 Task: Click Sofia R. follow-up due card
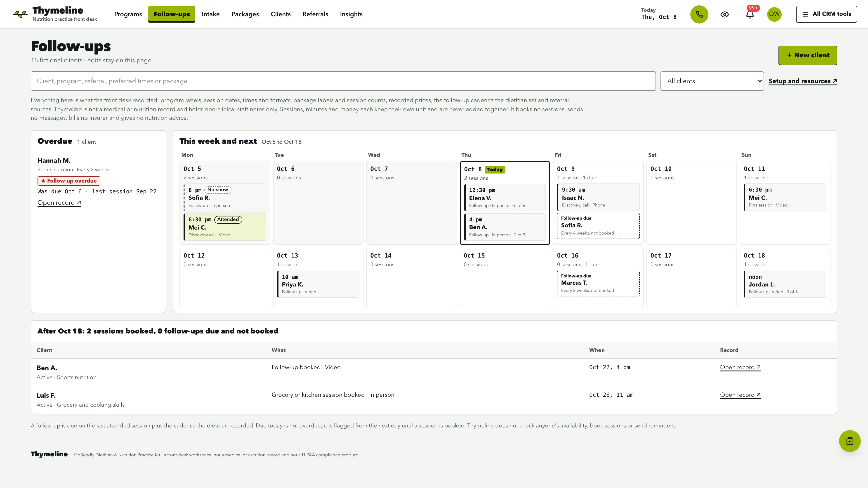[x=598, y=226]
